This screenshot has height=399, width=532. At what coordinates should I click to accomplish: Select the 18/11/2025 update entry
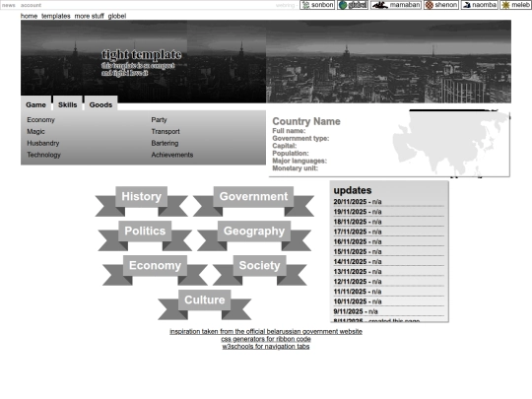389,222
